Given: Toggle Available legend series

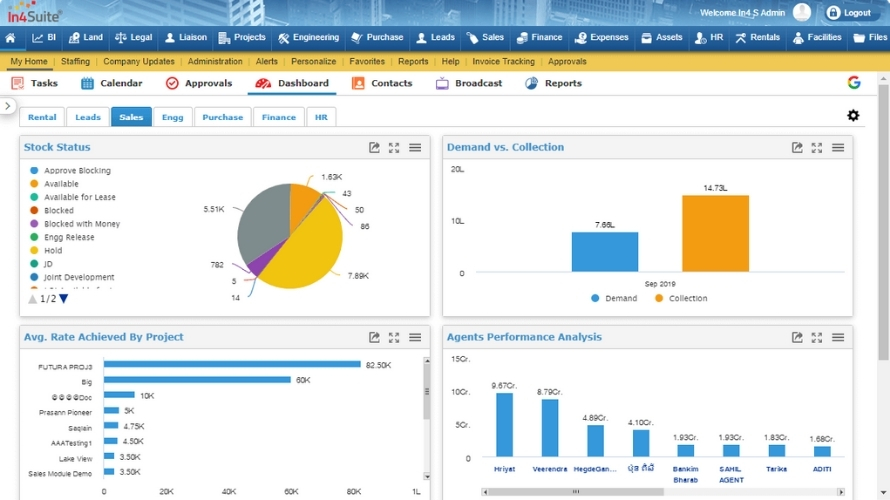Looking at the screenshot, I should 54,184.
